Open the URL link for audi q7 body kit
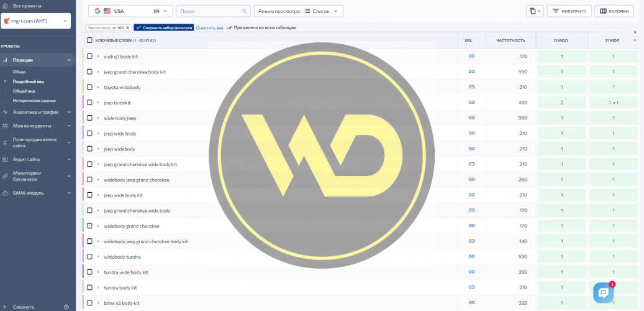Screen dimensions: 644x311 pos(471,56)
